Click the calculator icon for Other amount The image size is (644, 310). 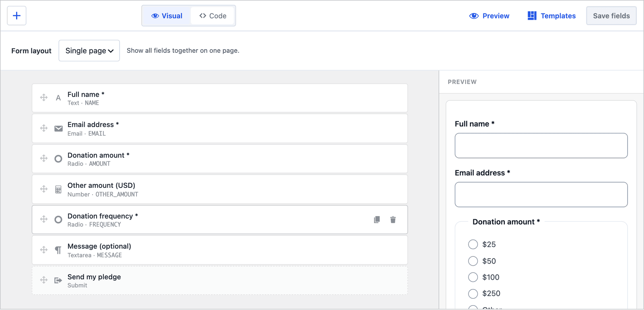click(x=58, y=189)
